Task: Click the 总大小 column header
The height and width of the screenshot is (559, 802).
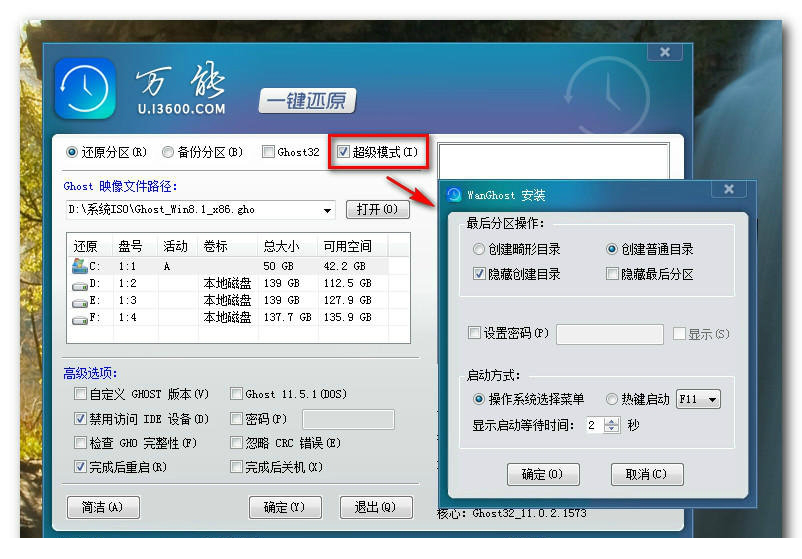Action: coord(281,246)
